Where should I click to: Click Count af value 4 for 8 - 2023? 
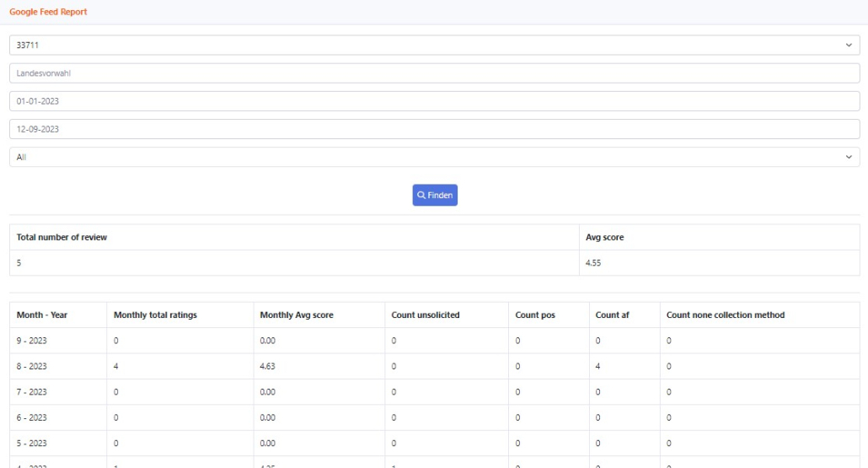point(597,366)
